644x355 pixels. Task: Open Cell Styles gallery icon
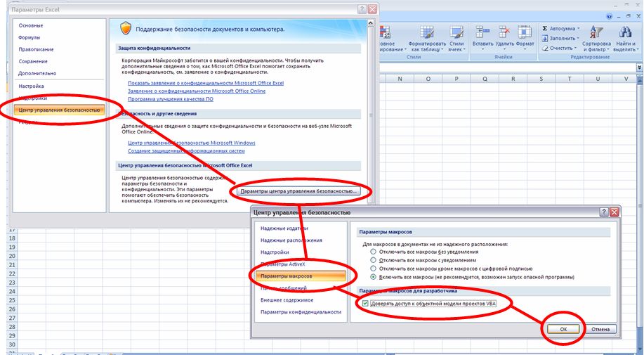(x=456, y=32)
